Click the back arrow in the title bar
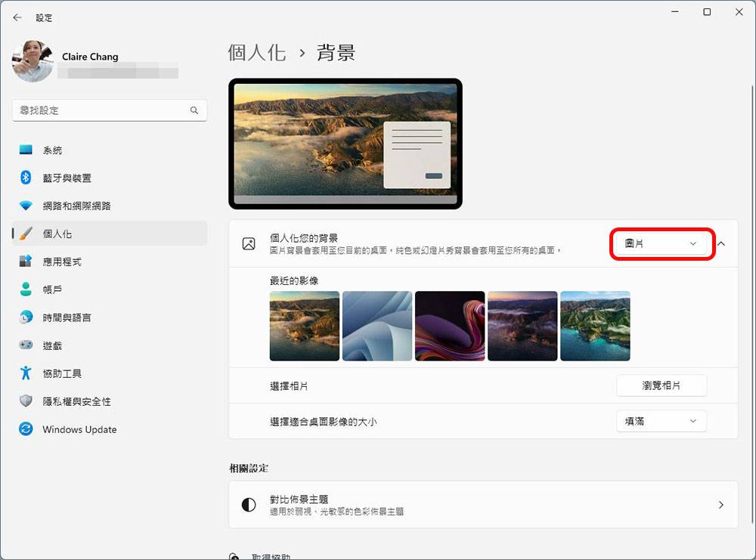The width and height of the screenshot is (756, 560). [17, 17]
